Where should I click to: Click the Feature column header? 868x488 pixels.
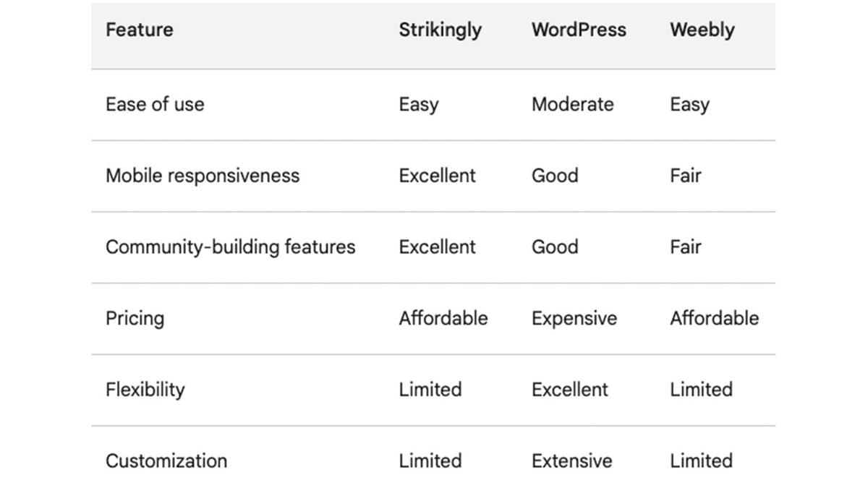pyautogui.click(x=139, y=30)
